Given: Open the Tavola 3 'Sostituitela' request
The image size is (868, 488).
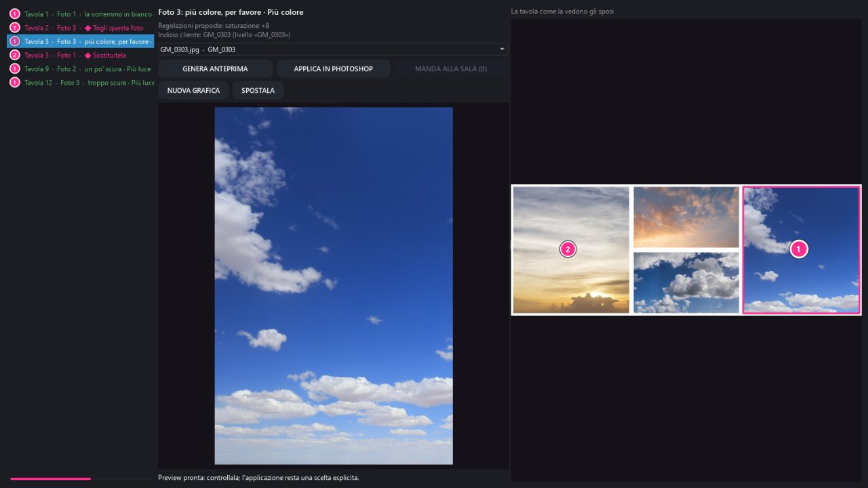Looking at the screenshot, I should (x=81, y=55).
